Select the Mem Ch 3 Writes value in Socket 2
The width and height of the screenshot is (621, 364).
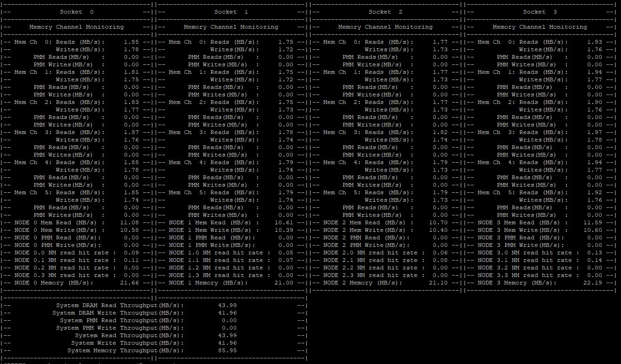(440, 139)
